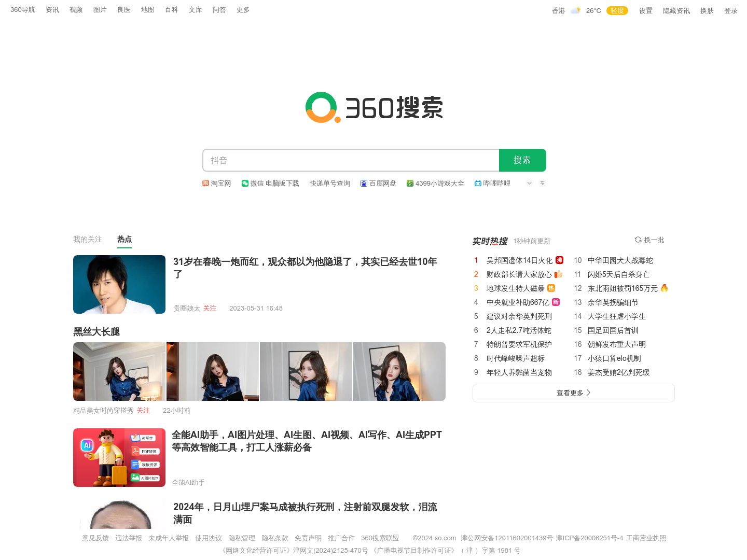747x560 pixels.
Task: Click the refresh icon beside 换一批
Action: 638,240
